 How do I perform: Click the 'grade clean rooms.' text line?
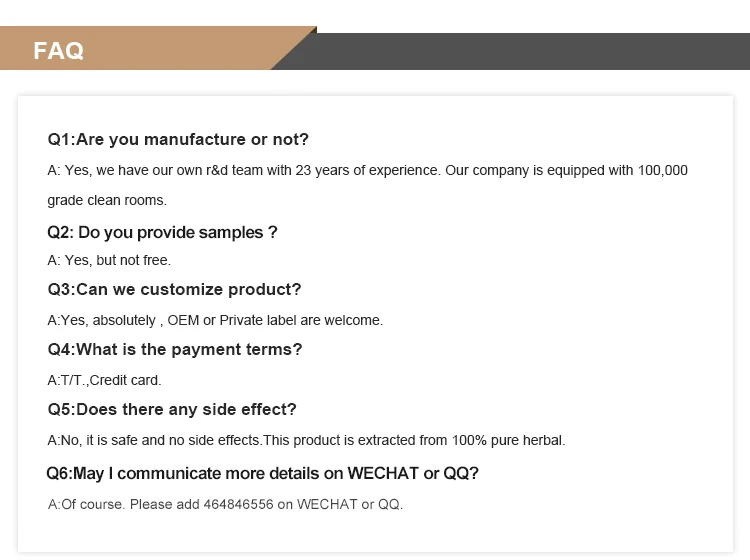pyautogui.click(x=107, y=200)
